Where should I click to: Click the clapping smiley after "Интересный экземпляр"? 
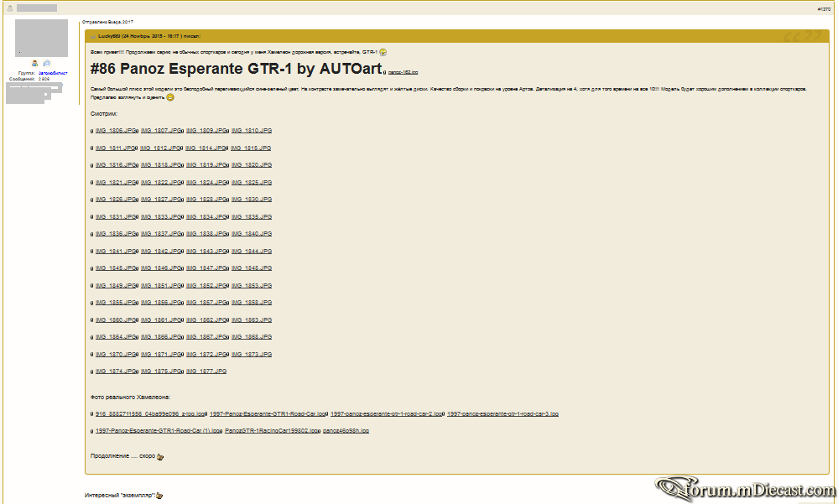(159, 496)
